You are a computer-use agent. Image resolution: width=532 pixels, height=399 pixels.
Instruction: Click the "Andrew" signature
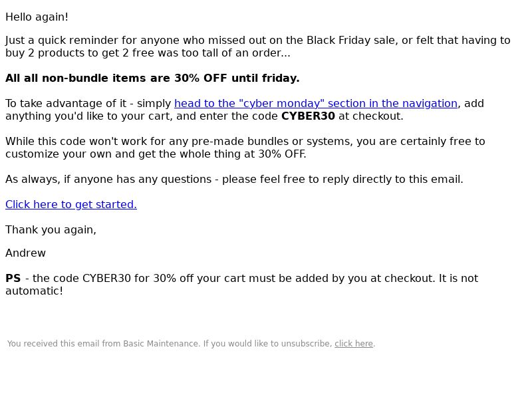(x=25, y=253)
